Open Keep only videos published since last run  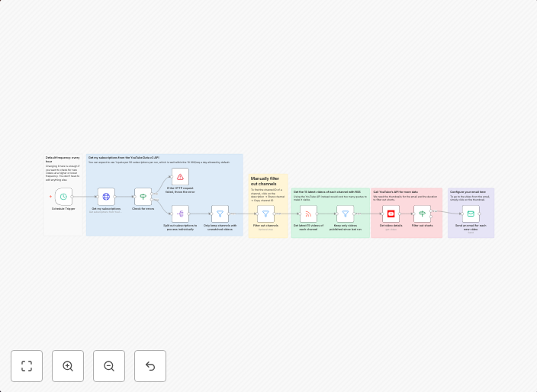pos(345,214)
